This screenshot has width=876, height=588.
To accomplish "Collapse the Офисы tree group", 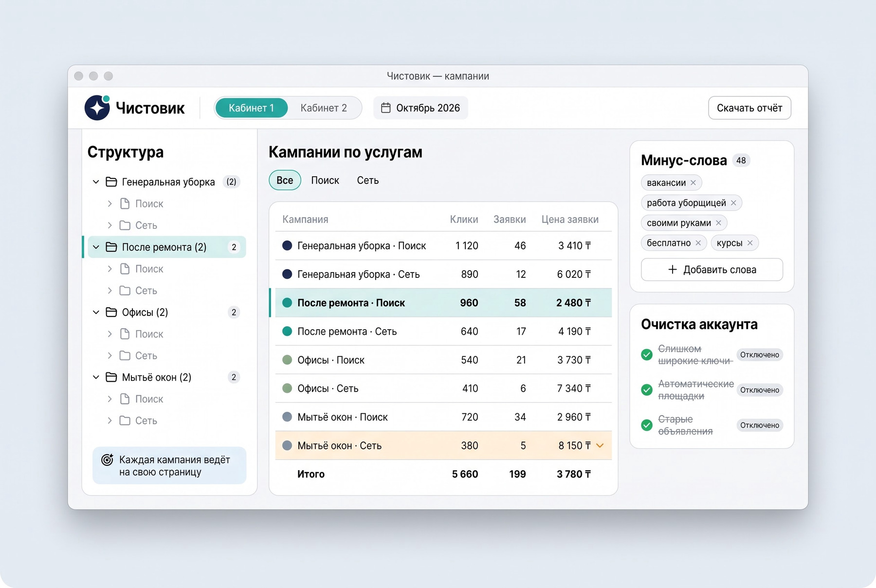I will click(x=96, y=312).
